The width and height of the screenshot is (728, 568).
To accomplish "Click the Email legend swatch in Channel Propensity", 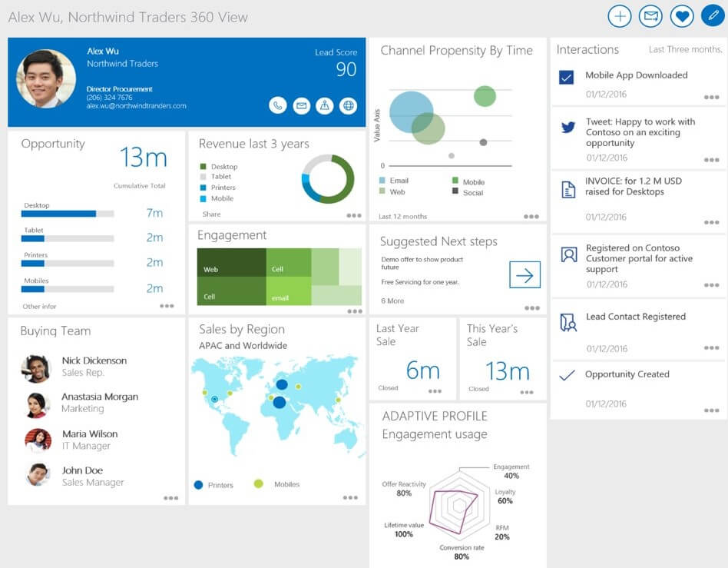I will click(x=382, y=181).
